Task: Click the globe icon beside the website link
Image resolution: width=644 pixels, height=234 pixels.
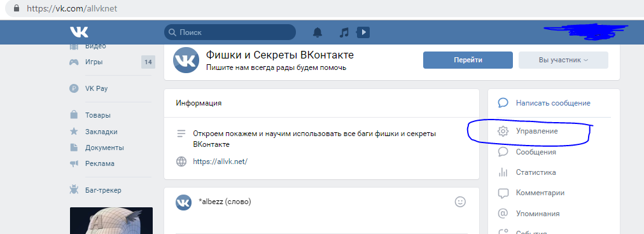Action: pos(181,162)
